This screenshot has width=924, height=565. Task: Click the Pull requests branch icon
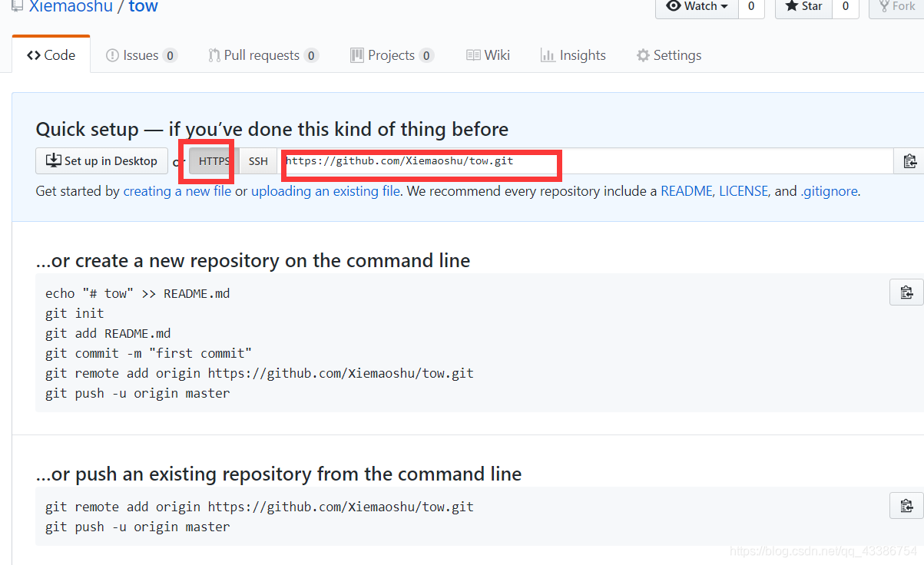click(x=214, y=55)
